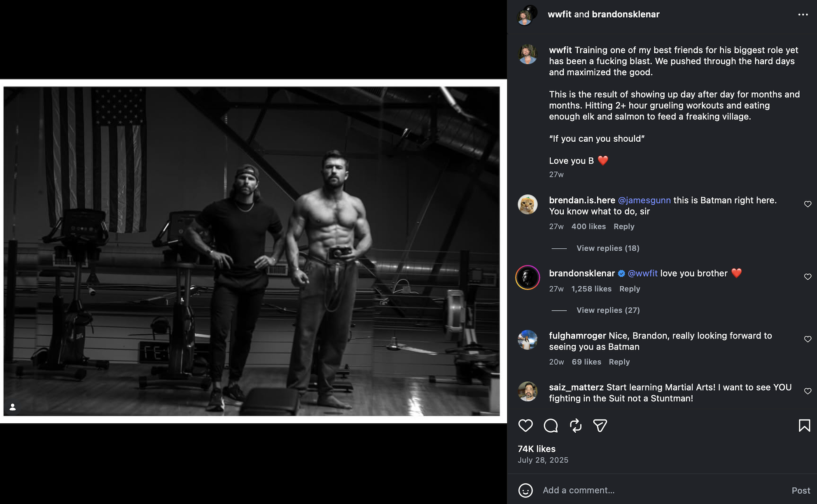Screen dimensions: 817x504
Task: Open brandonsklenar profile from post header
Action: coord(626,14)
